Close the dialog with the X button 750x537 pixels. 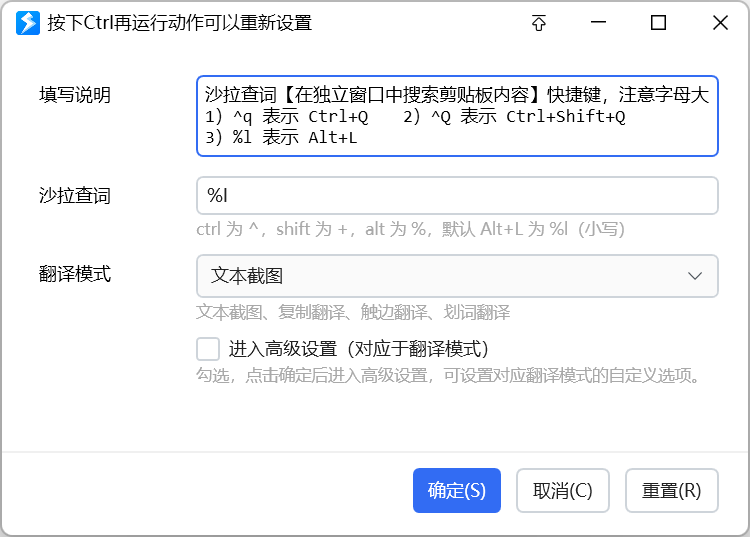pyautogui.click(x=720, y=22)
